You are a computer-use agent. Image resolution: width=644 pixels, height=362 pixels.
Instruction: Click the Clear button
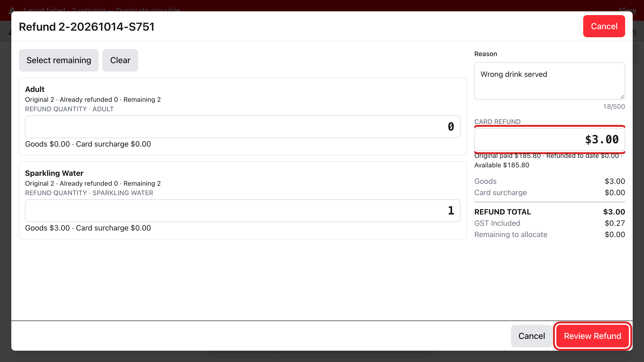coord(120,60)
